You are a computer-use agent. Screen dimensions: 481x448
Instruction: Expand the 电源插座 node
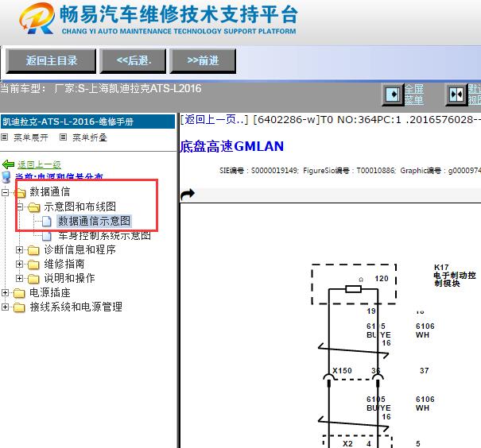[5, 292]
